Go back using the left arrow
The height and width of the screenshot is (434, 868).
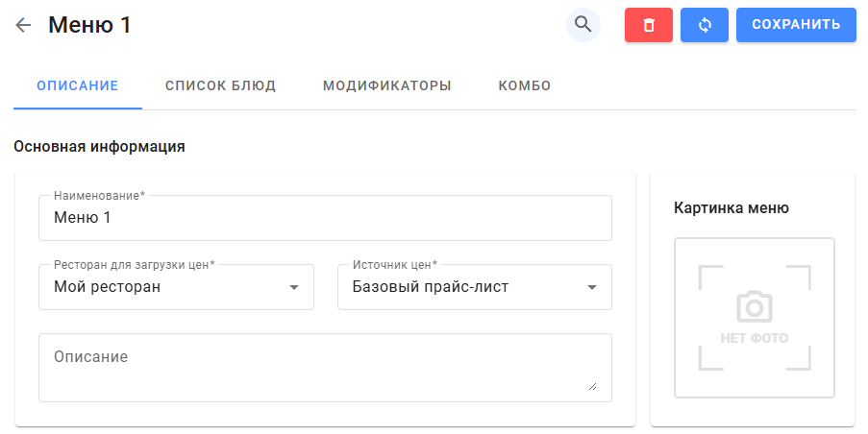click(24, 26)
